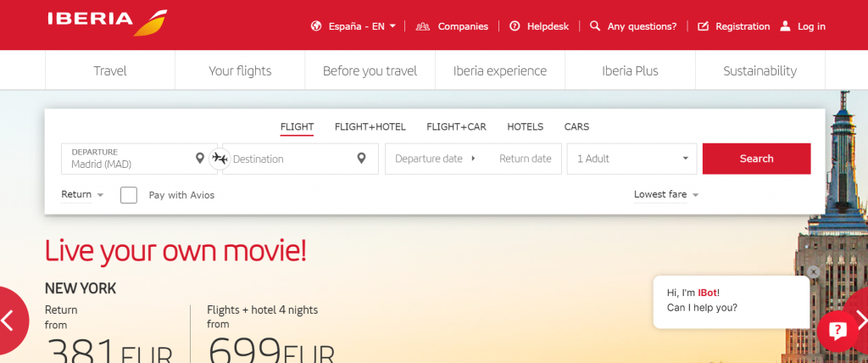Click the Helpdesk question mark icon
Viewport: 868px width, 363px height.
tap(515, 26)
